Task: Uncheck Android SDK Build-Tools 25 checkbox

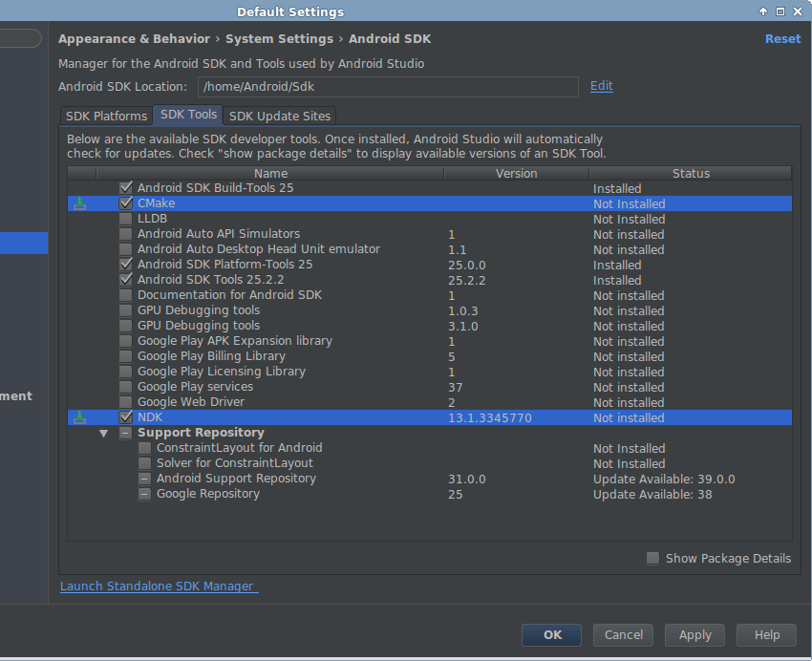Action: pyautogui.click(x=126, y=188)
